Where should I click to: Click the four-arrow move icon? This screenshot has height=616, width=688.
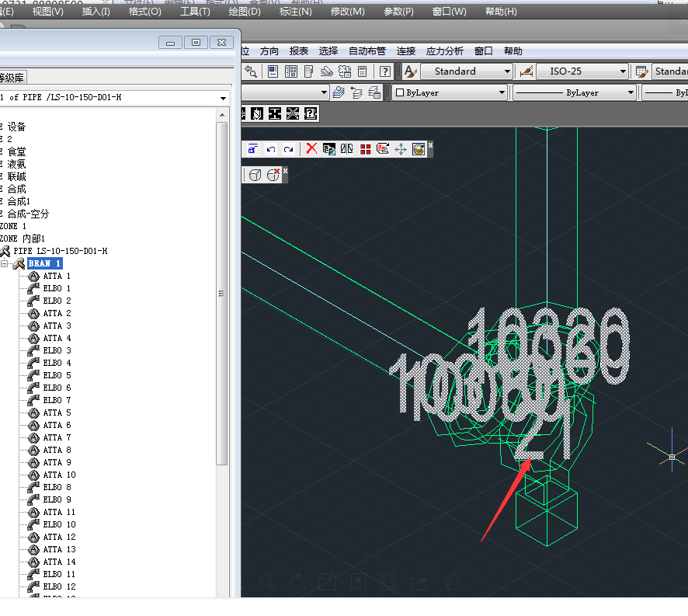point(401,149)
